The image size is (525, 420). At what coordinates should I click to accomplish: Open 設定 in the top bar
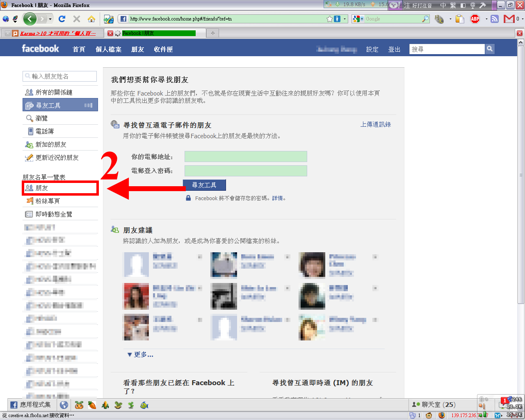pos(372,49)
